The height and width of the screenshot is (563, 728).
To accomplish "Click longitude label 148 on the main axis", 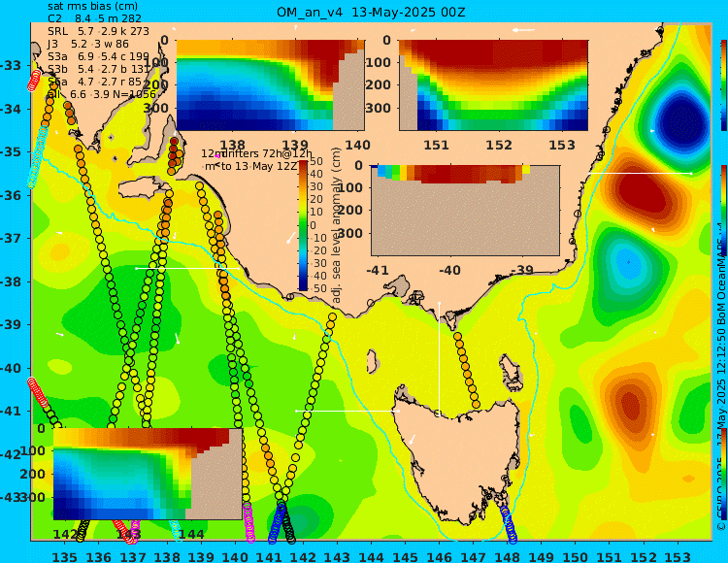I will click(x=507, y=556).
